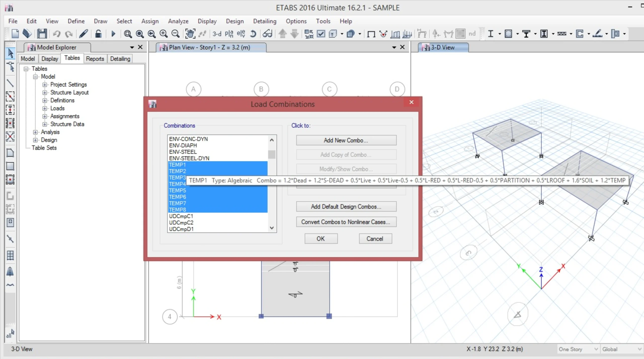Viewport: 644px width, 359px height.
Task: Expand the Definitions tree node
Action: point(45,101)
